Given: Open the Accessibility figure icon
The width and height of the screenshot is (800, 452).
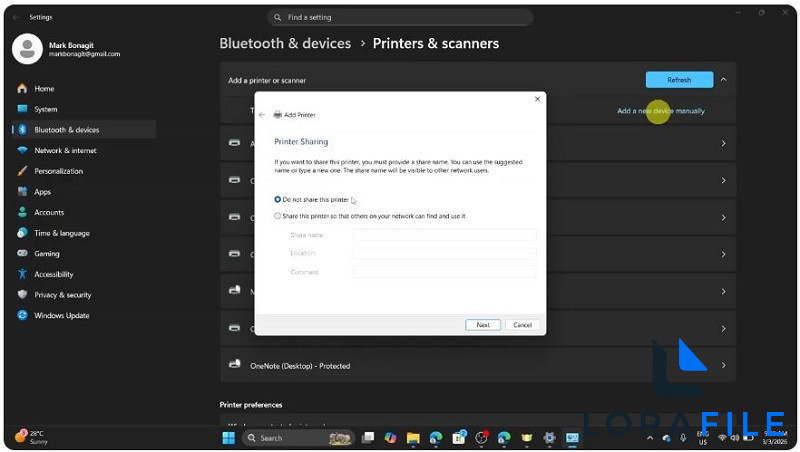Looking at the screenshot, I should [22, 274].
